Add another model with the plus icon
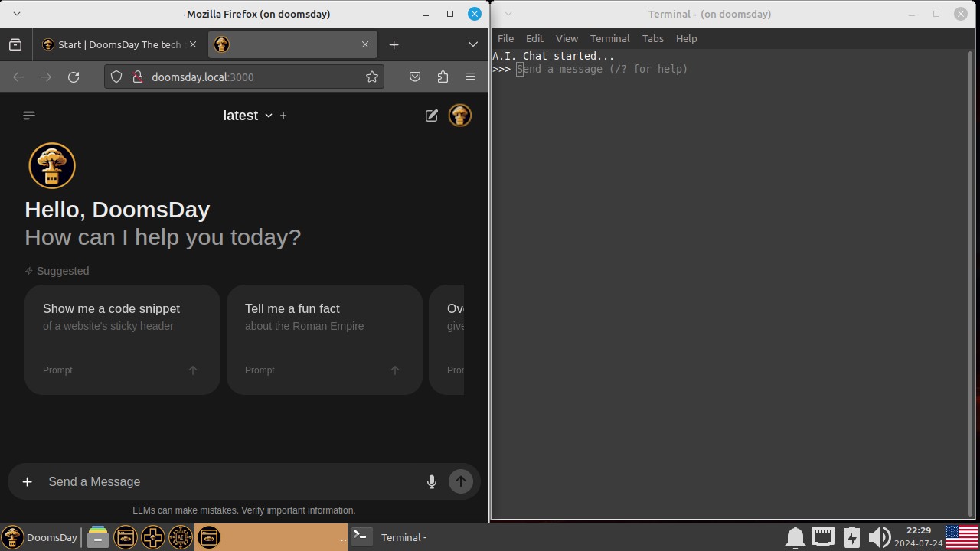 click(x=283, y=116)
